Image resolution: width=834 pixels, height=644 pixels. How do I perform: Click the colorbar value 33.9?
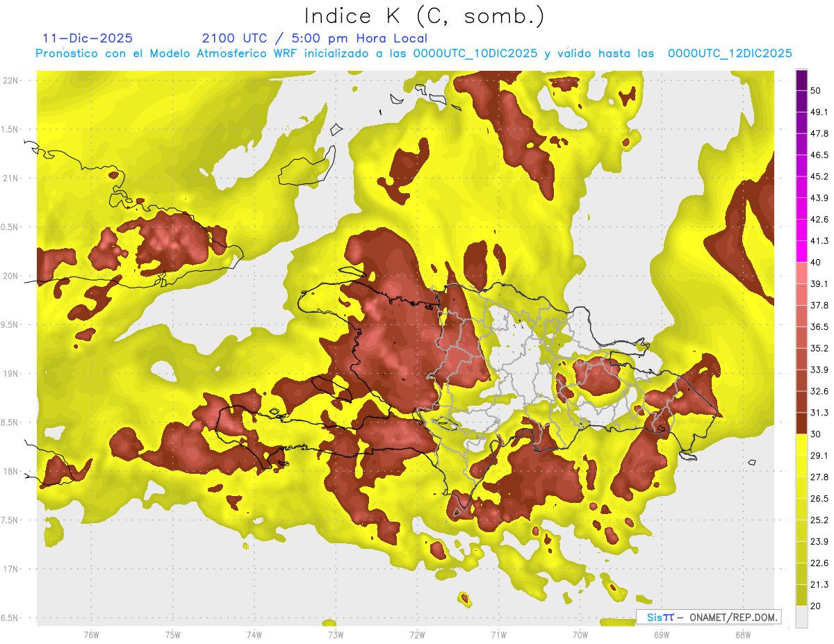pos(819,370)
